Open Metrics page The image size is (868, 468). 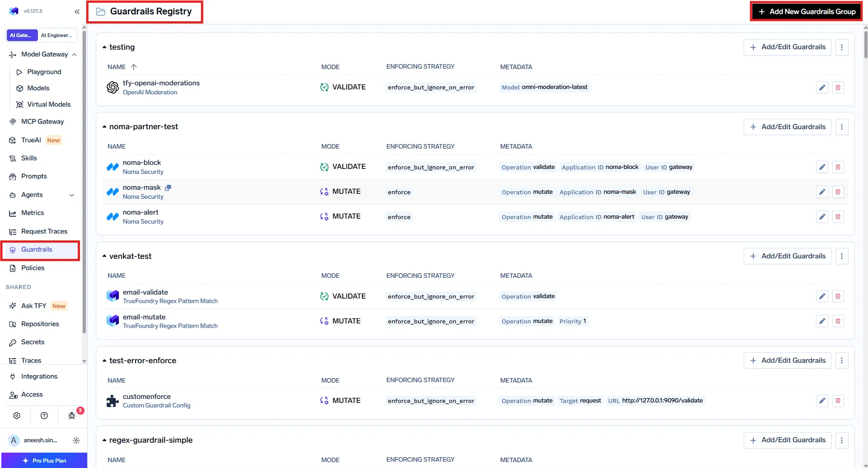[x=33, y=213]
